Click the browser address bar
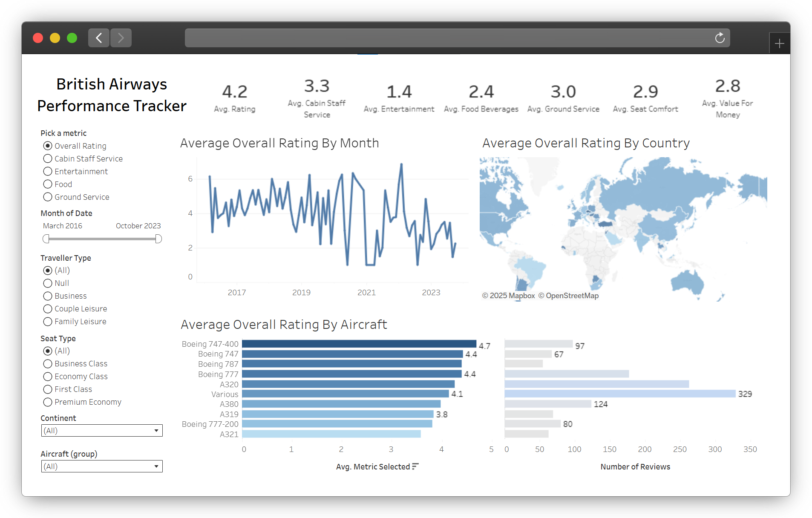Viewport: 812px width, 518px height. click(447, 38)
